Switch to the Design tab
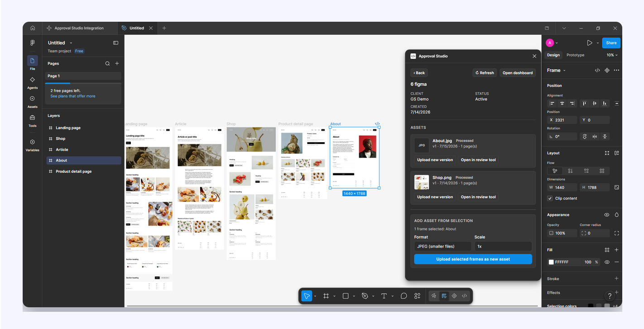This screenshot has height=329, width=644. 553,55
